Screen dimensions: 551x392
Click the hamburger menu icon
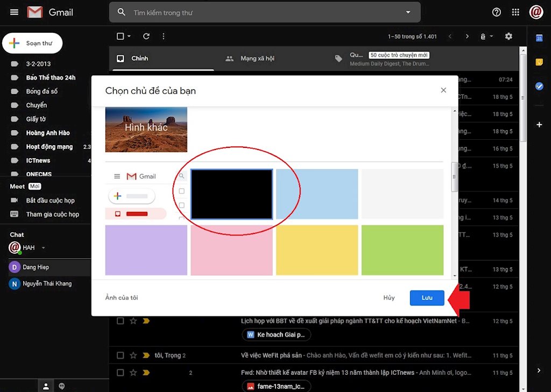[14, 12]
